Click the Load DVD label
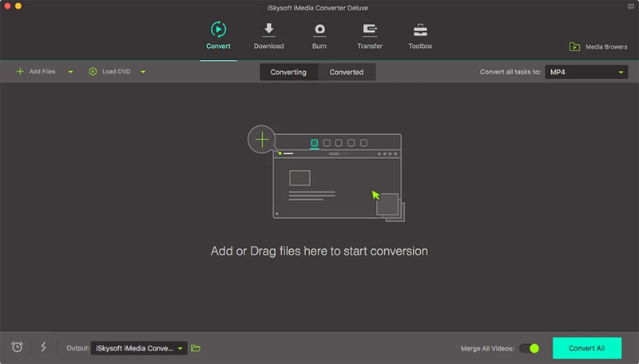639x364 pixels. (x=117, y=72)
